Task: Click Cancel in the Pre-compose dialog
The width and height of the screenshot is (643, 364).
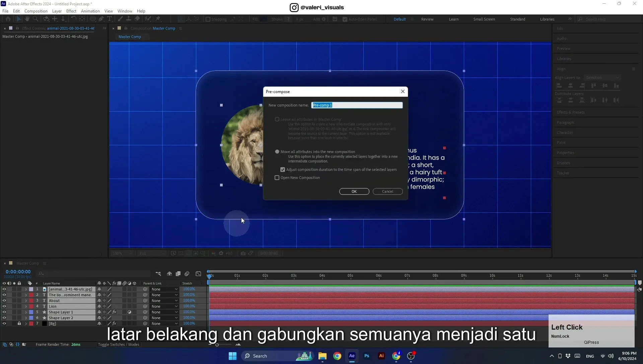Action: 388,191
